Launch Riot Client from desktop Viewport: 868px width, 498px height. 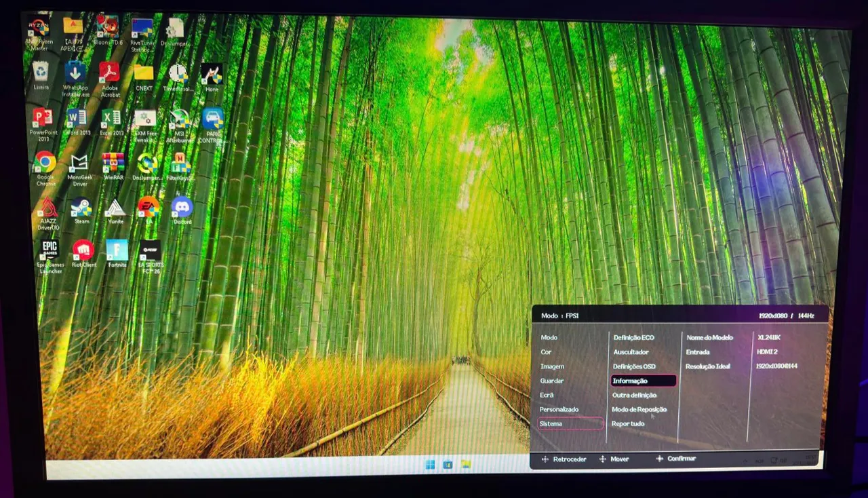point(83,250)
